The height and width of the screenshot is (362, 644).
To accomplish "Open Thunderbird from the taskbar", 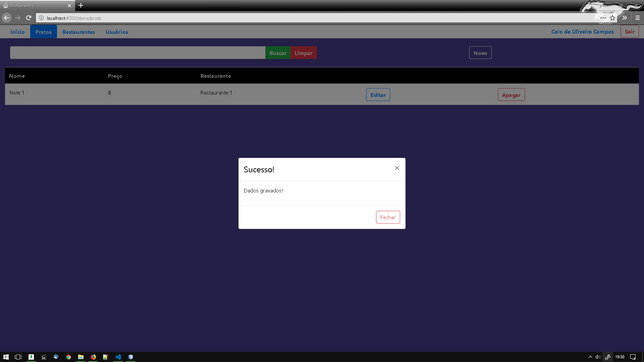I will 56,357.
